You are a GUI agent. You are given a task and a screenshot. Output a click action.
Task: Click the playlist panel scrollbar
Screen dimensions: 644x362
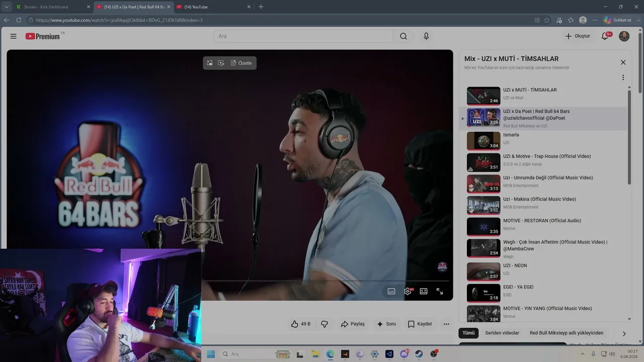click(x=629, y=137)
